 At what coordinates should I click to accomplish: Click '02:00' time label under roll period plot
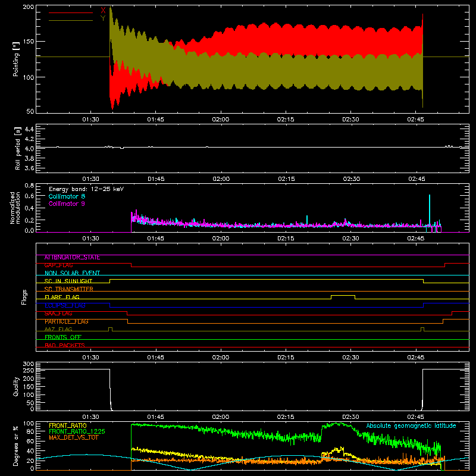[x=221, y=179]
